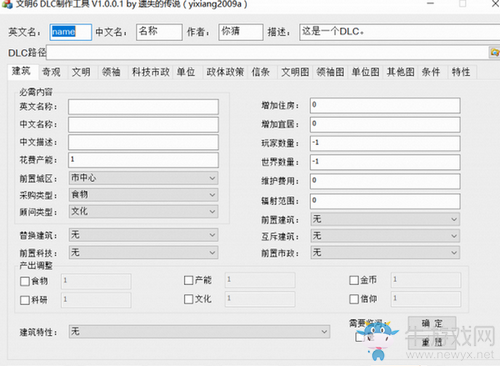The height and width of the screenshot is (366, 500).
Task: Expand the 替换建筑 dropdown
Action: [144, 235]
